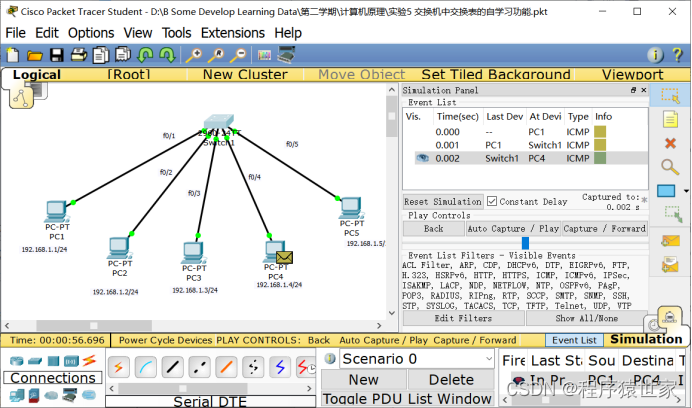This screenshot has height=408, width=692.
Task: Choose the Select tool in right sidebar
Action: click(x=670, y=96)
